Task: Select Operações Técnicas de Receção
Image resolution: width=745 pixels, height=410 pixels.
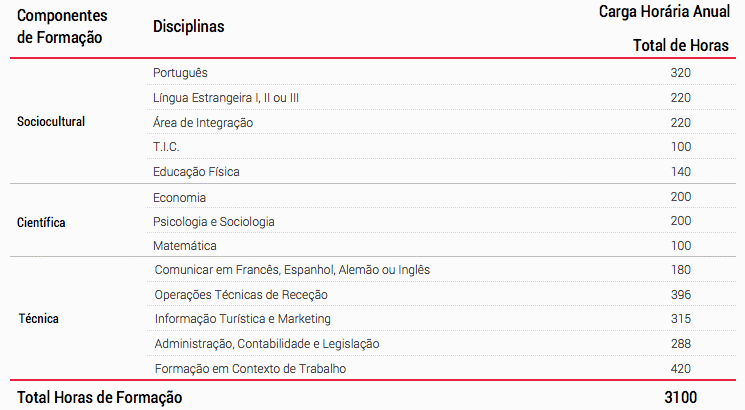Action: pos(241,295)
